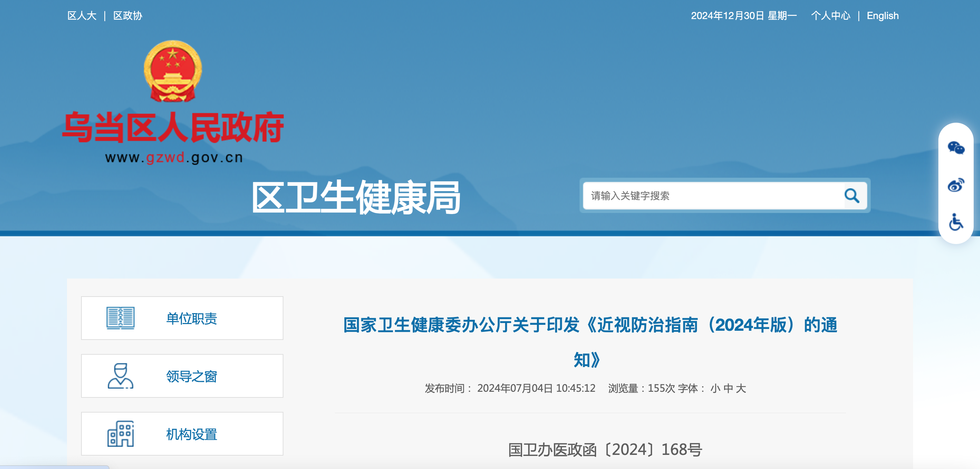The image size is (980, 469).
Task: Click the 乌当区人民政府 title text
Action: (x=173, y=128)
